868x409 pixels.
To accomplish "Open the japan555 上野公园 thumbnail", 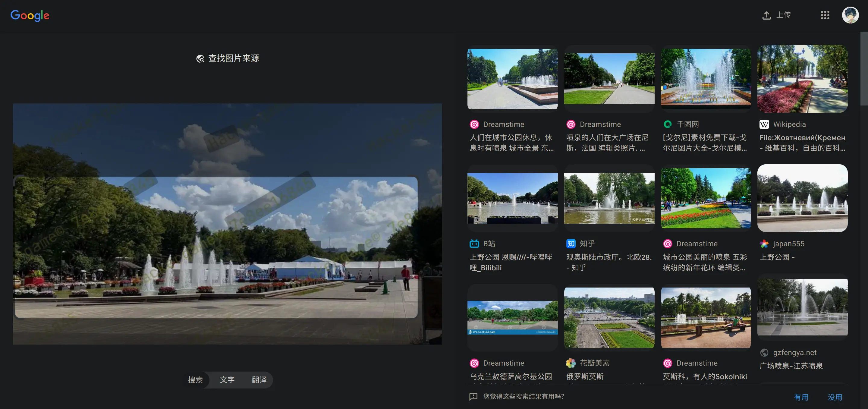I will [802, 198].
